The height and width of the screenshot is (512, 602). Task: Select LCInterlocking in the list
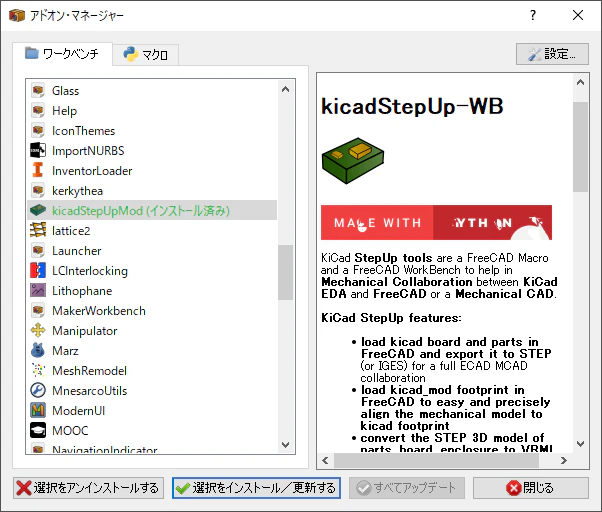pos(152,270)
